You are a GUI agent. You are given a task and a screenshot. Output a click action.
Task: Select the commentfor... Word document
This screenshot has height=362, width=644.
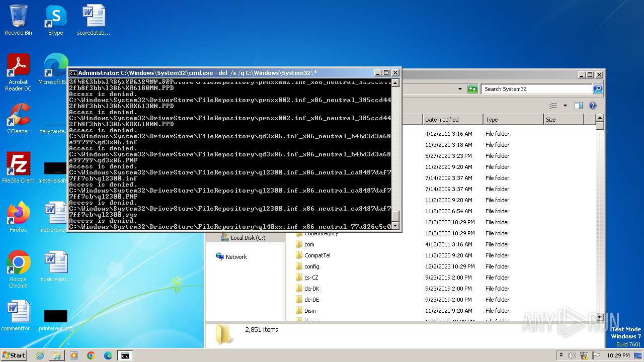coord(18,316)
